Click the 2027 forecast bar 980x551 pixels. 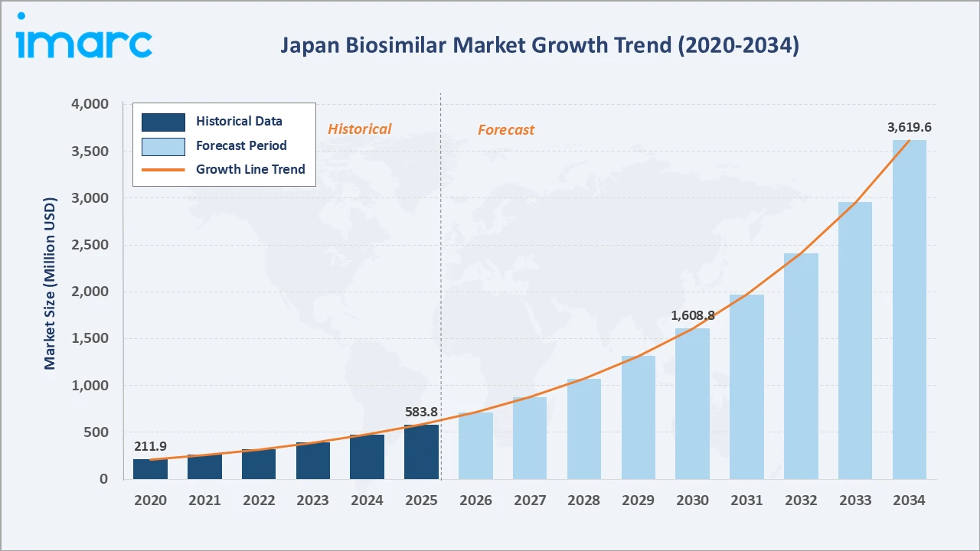(x=530, y=438)
